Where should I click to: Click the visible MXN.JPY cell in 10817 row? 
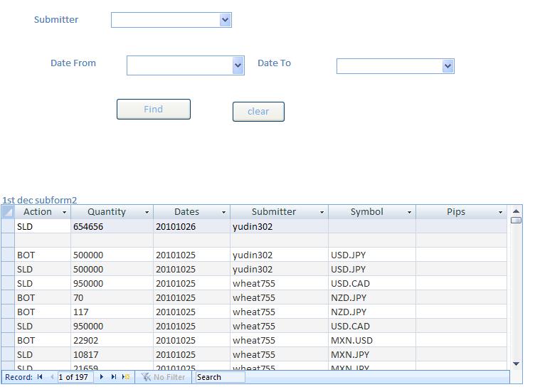pyautogui.click(x=372, y=354)
